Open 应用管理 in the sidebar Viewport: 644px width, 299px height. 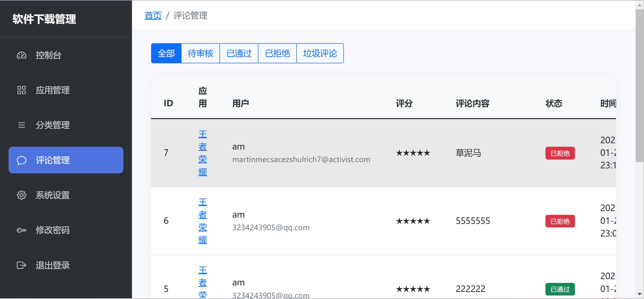pos(53,90)
